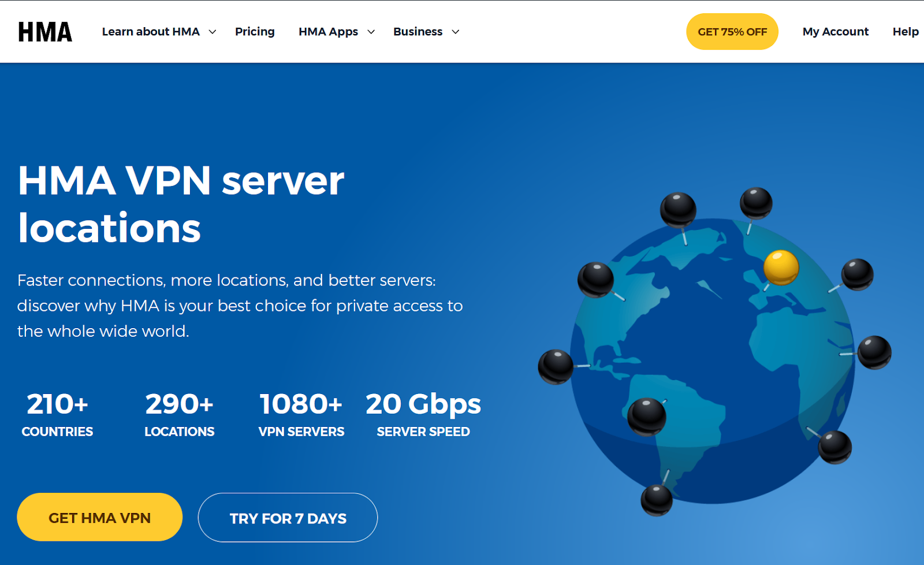This screenshot has width=924, height=565.
Task: Click the GET 75% OFF button
Action: (732, 32)
